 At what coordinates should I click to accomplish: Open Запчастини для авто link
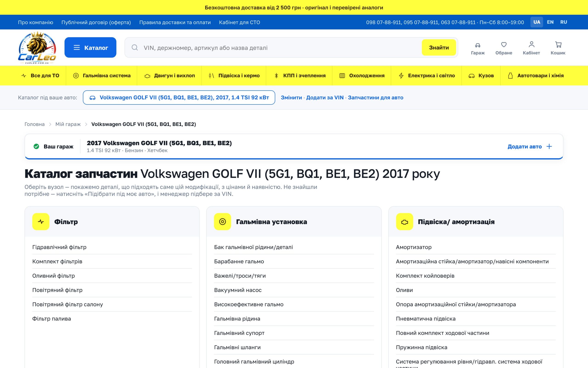375,98
